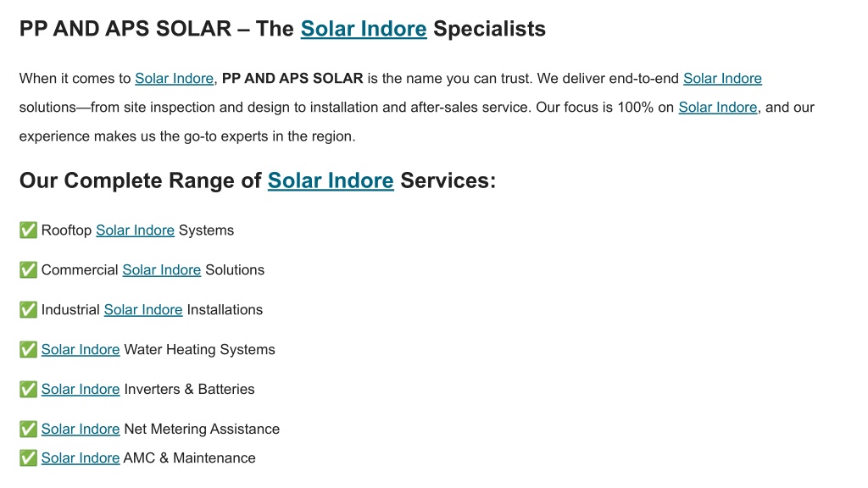Click green checkmark beside Inverters & Batteries
868x488 pixels.
point(28,390)
